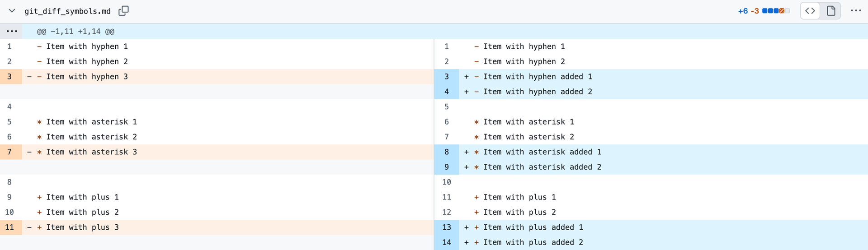Click the -3 deletions count
The height and width of the screenshot is (250, 868).
[x=755, y=11]
